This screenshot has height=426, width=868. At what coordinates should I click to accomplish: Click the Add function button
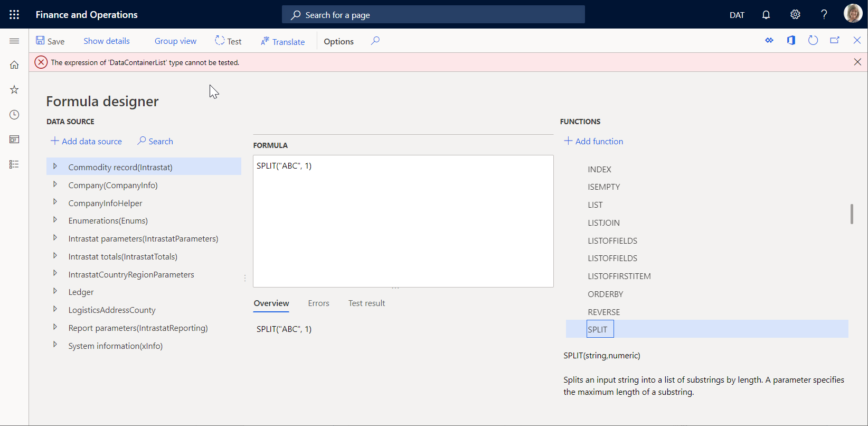tap(593, 141)
